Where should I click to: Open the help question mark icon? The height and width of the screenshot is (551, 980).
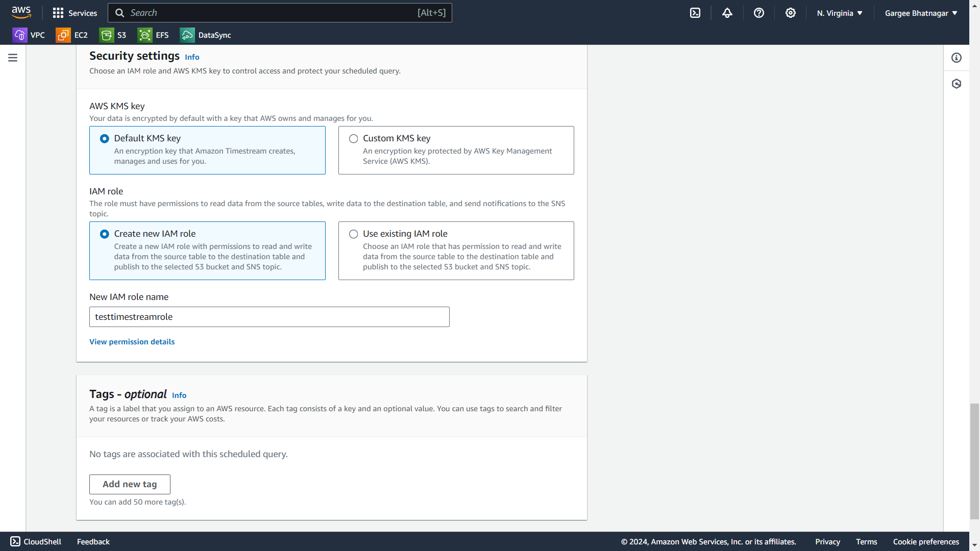click(758, 13)
